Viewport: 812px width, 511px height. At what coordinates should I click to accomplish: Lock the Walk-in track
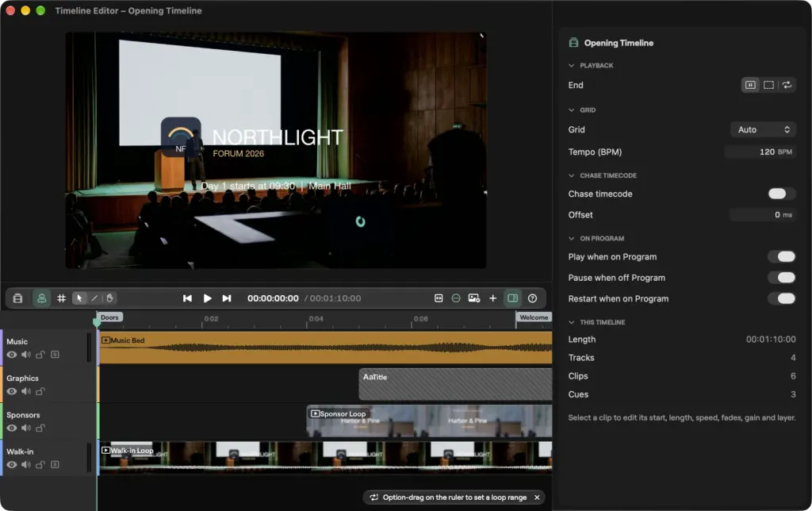(x=40, y=465)
